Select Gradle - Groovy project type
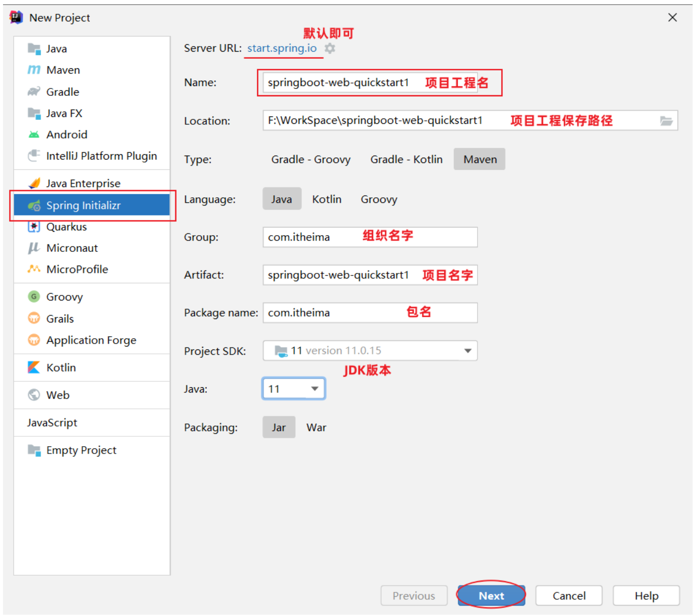 pos(311,159)
